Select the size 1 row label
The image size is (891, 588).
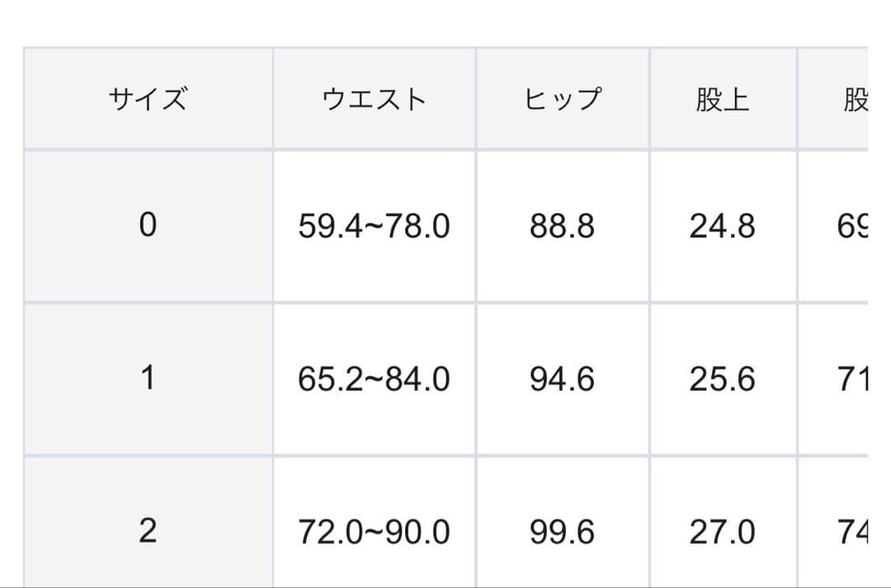point(148,379)
